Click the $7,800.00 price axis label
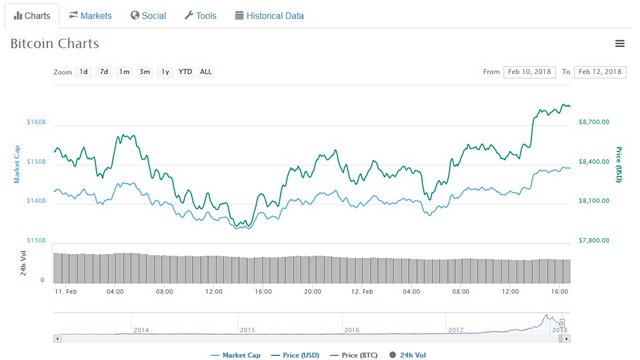Viewport: 640px width, 360px height. pyautogui.click(x=594, y=240)
